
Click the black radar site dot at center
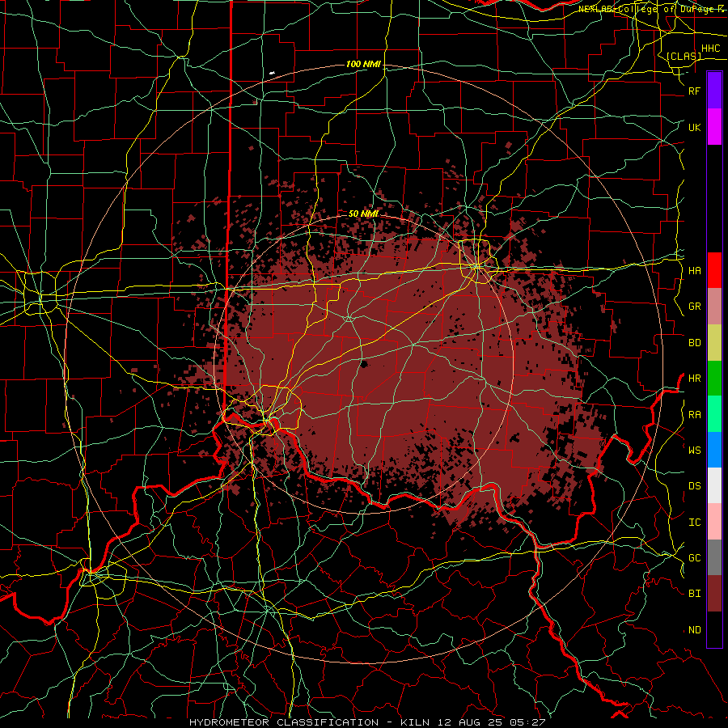pyautogui.click(x=364, y=364)
